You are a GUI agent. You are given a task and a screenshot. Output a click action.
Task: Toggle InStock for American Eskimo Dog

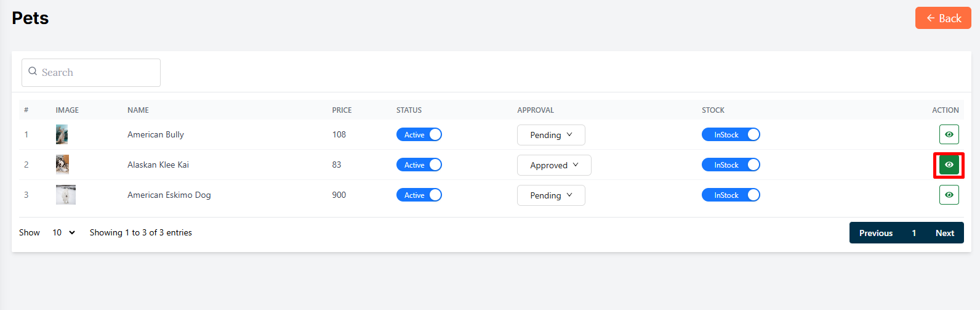pyautogui.click(x=731, y=195)
